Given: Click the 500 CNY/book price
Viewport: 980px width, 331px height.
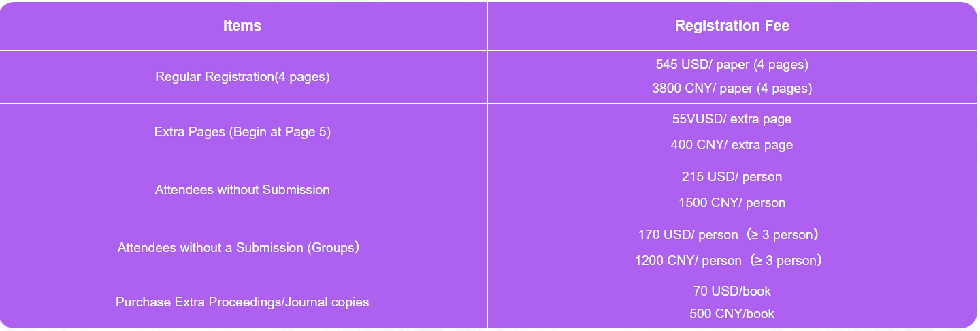Looking at the screenshot, I should tap(732, 314).
